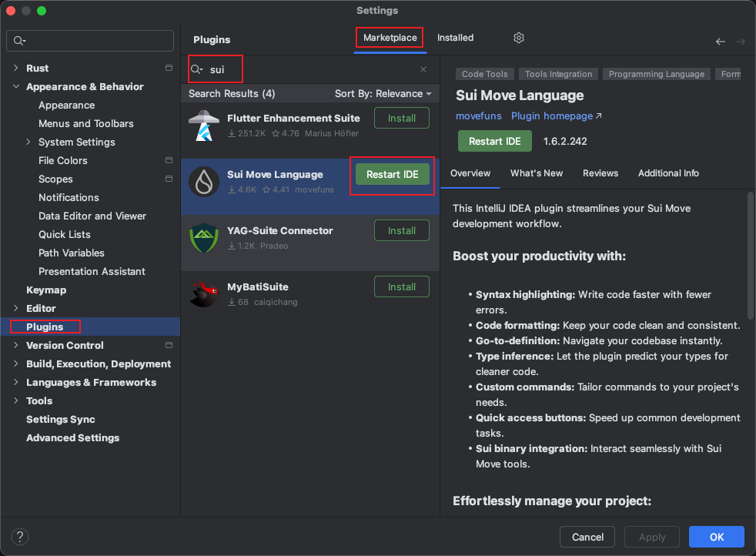Screen dimensions: 756x556
Task: Click the Tools Integration tag
Action: pyautogui.click(x=558, y=74)
